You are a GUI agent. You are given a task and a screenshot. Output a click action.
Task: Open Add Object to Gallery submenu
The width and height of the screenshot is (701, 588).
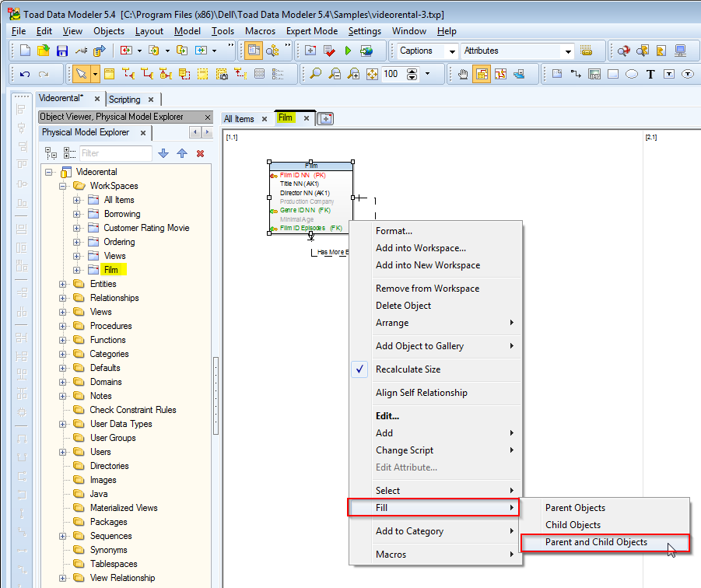pyautogui.click(x=436, y=346)
